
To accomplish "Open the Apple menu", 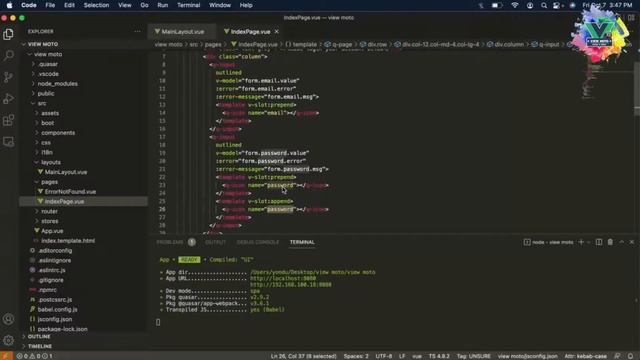I will tap(9, 5).
